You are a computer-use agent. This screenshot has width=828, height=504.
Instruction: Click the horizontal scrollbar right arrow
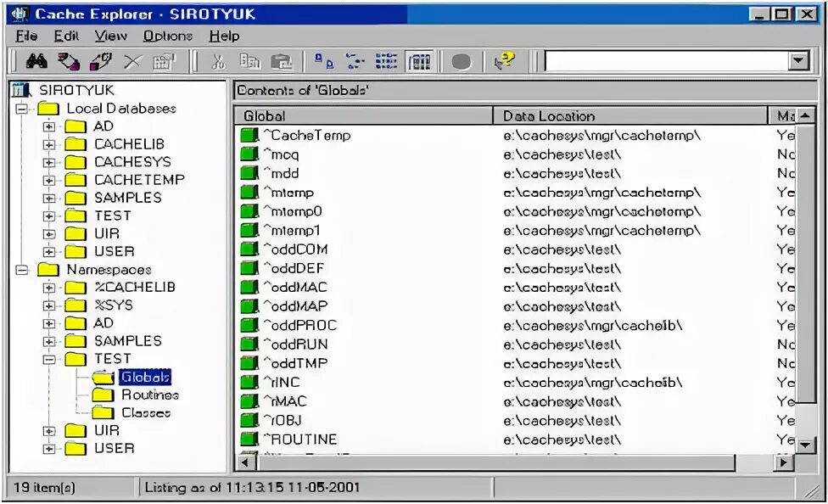point(784,462)
